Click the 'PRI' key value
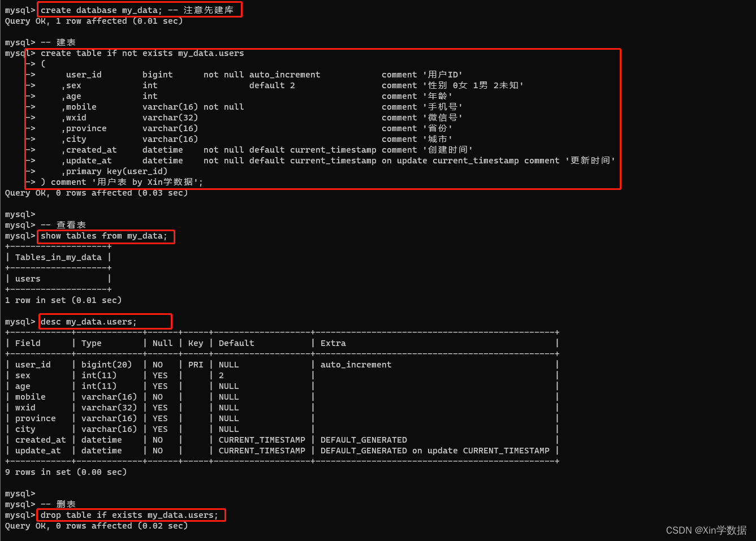The width and height of the screenshot is (756, 541). (x=196, y=365)
